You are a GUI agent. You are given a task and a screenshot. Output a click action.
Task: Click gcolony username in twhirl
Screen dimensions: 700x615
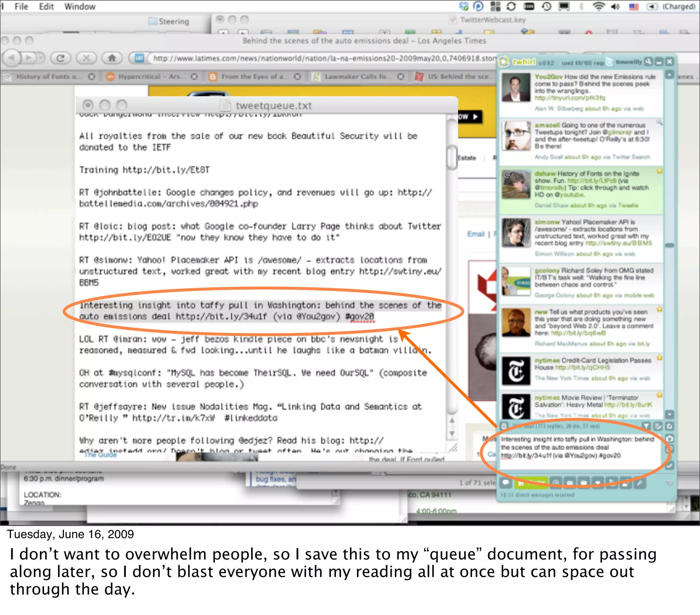(547, 271)
